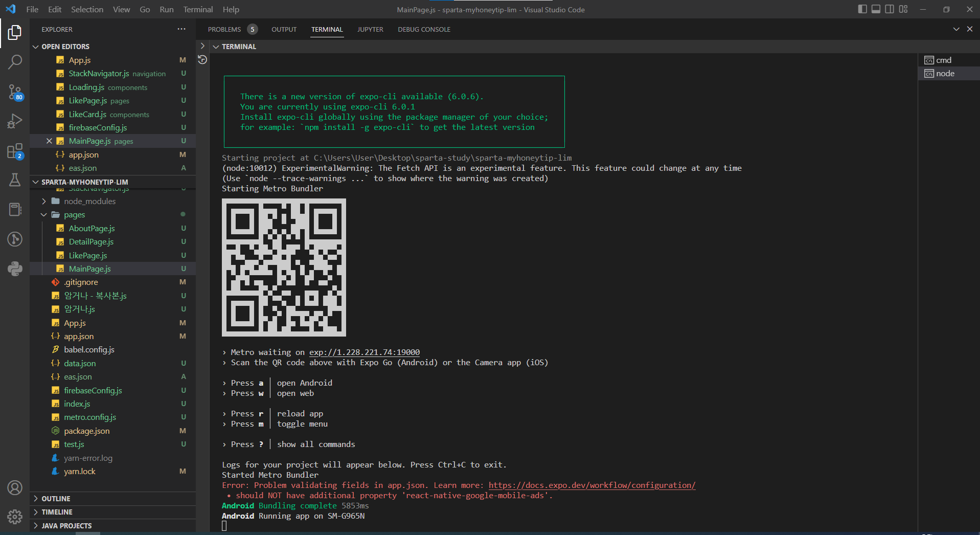Toggle the bottom panel layout icon

pos(876,9)
